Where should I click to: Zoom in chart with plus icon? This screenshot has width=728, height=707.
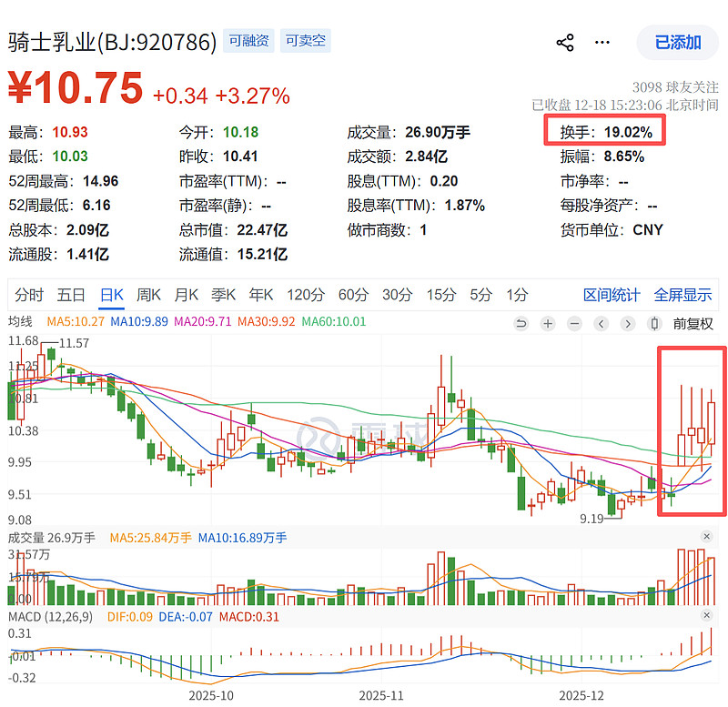click(548, 324)
